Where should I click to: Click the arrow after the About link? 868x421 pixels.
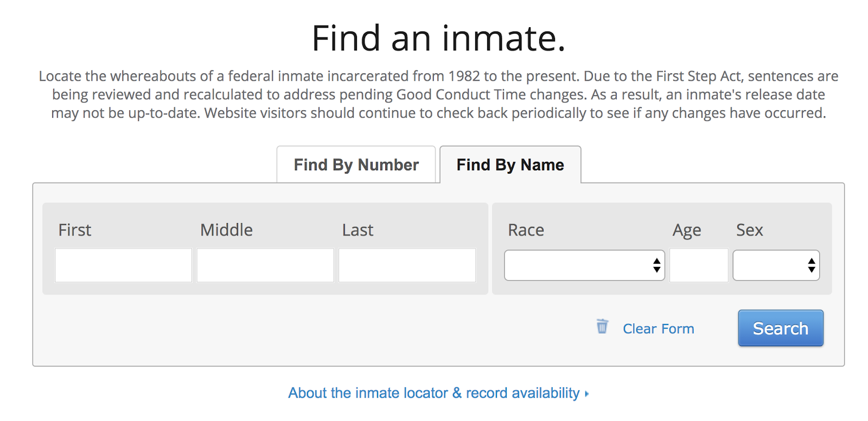click(587, 394)
